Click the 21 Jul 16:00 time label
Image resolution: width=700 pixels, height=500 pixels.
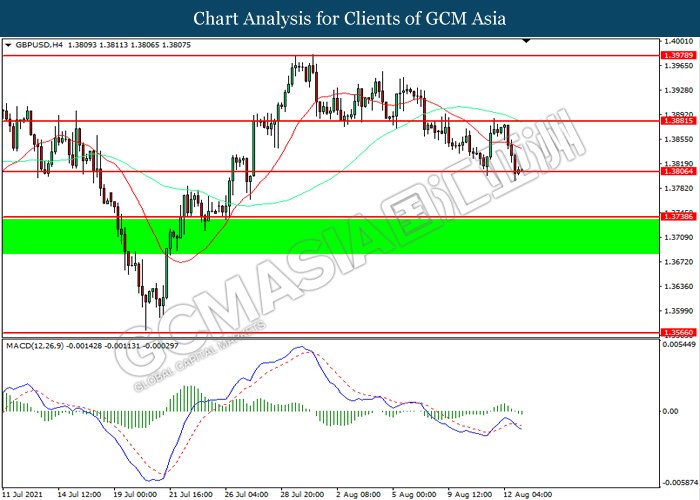coord(191,495)
